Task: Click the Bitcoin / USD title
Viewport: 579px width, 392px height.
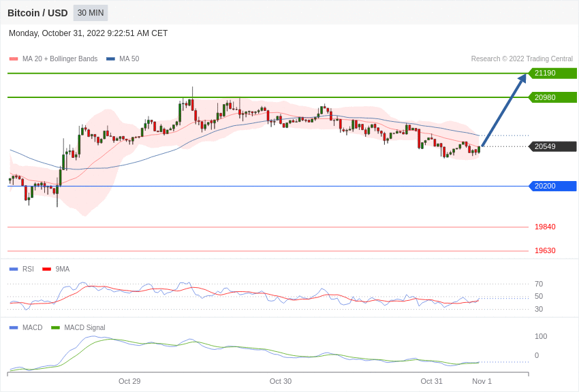Action: click(37, 13)
